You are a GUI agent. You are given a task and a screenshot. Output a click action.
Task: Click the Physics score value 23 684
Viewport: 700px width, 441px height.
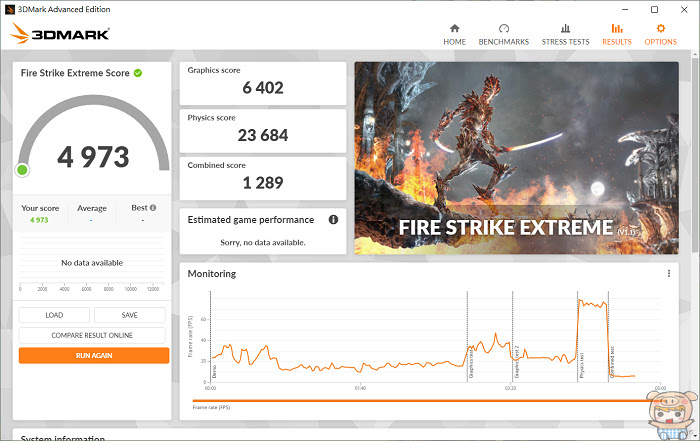point(263,135)
